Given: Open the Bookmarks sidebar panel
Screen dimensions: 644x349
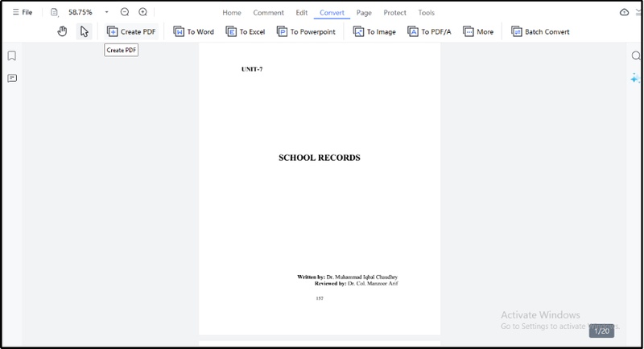Looking at the screenshot, I should click(12, 55).
